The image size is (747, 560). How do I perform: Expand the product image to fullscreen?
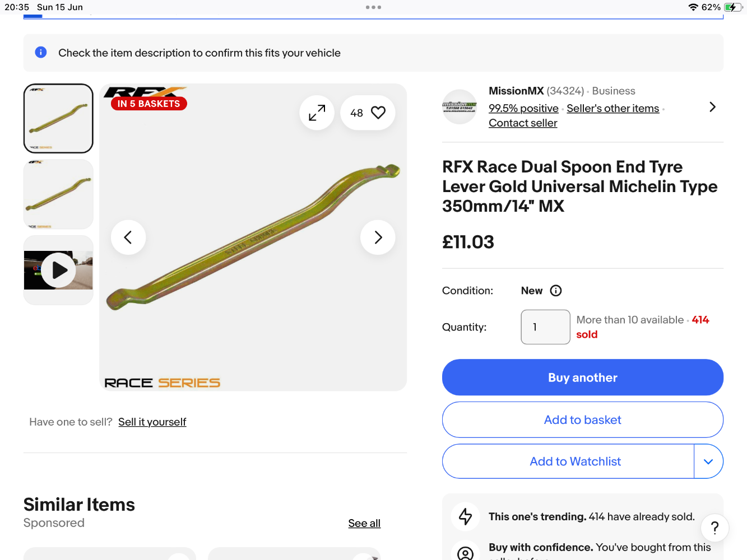317,113
